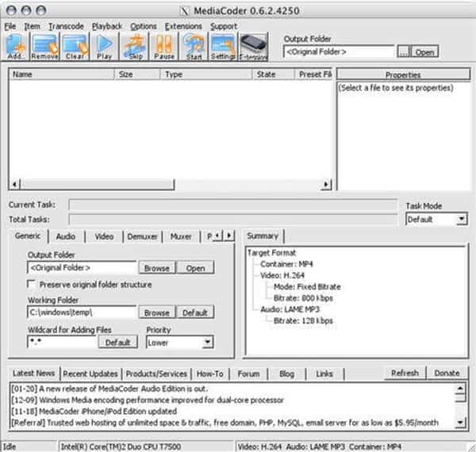Click the Properties header button
The height and width of the screenshot is (452, 476).
403,75
